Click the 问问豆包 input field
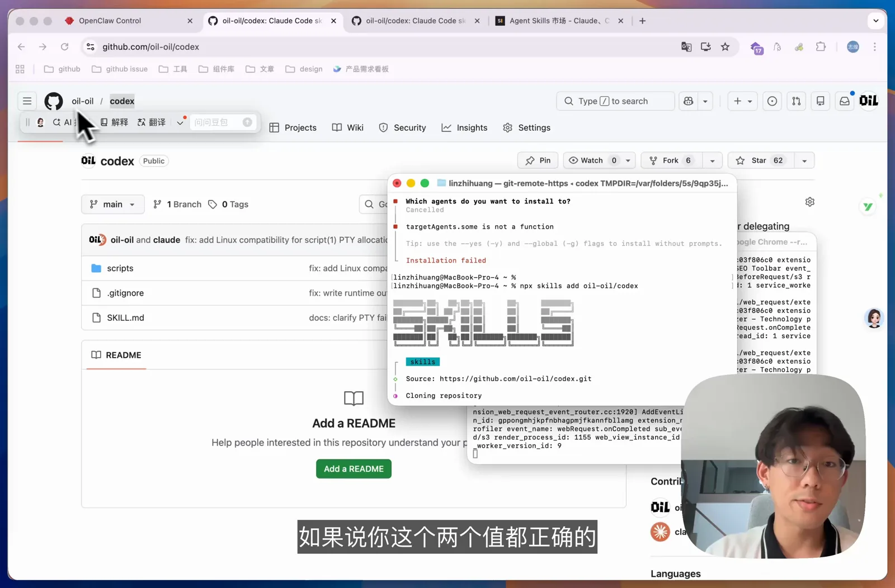This screenshot has width=895, height=588. [223, 122]
